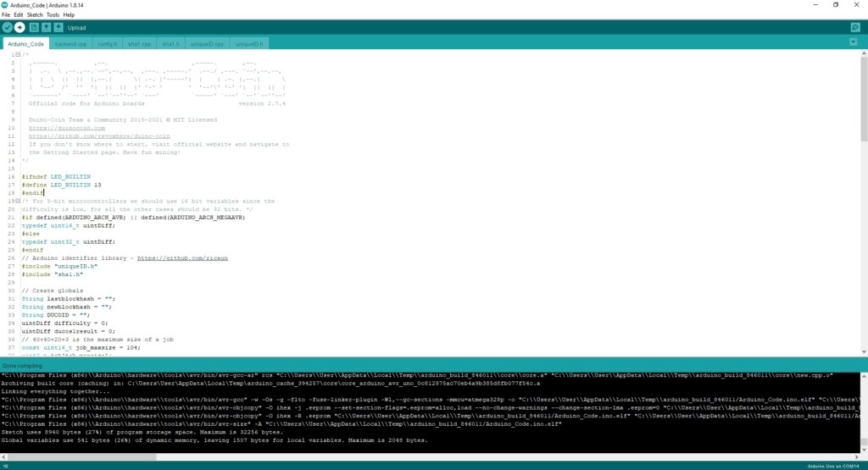Click the console scroll up arrow
The width and height of the screenshot is (868, 470).
(864, 377)
